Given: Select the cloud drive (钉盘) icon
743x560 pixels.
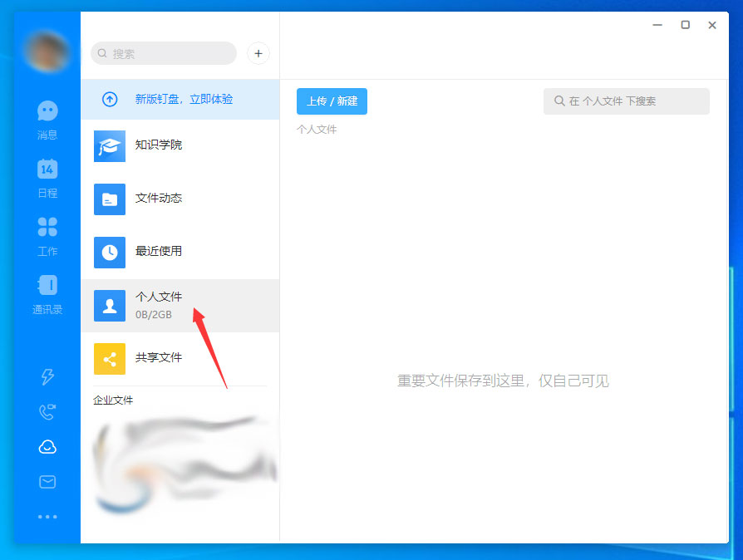Looking at the screenshot, I should 47,446.
